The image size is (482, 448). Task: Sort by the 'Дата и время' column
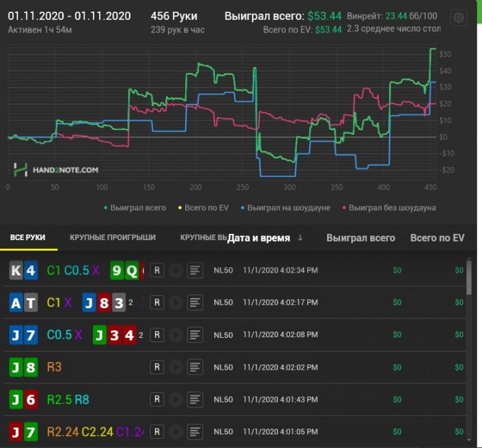tap(258, 238)
